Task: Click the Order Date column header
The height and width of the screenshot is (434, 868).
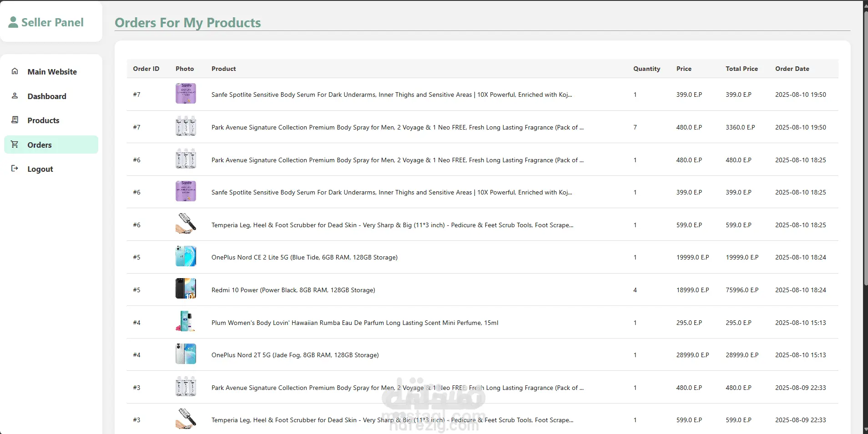Action: pos(792,69)
